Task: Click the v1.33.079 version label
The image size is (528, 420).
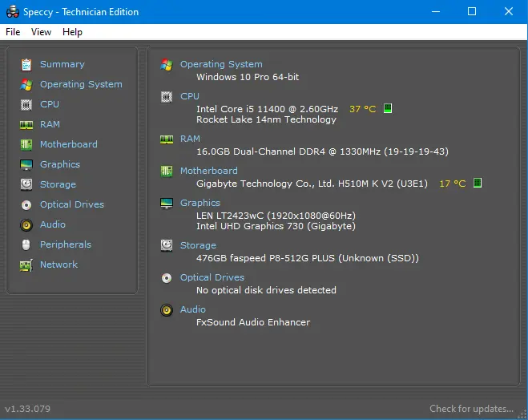Action: (27, 409)
